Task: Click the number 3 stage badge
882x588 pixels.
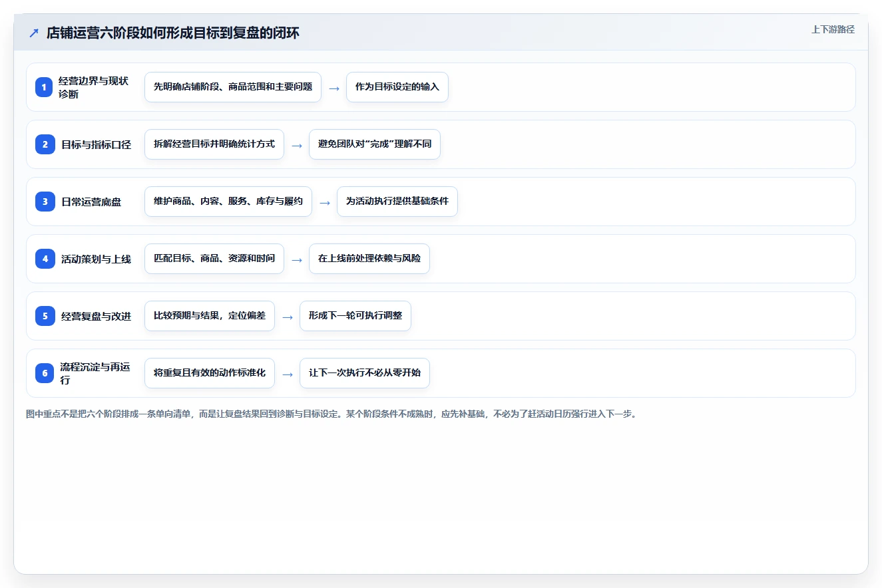Action: point(45,202)
